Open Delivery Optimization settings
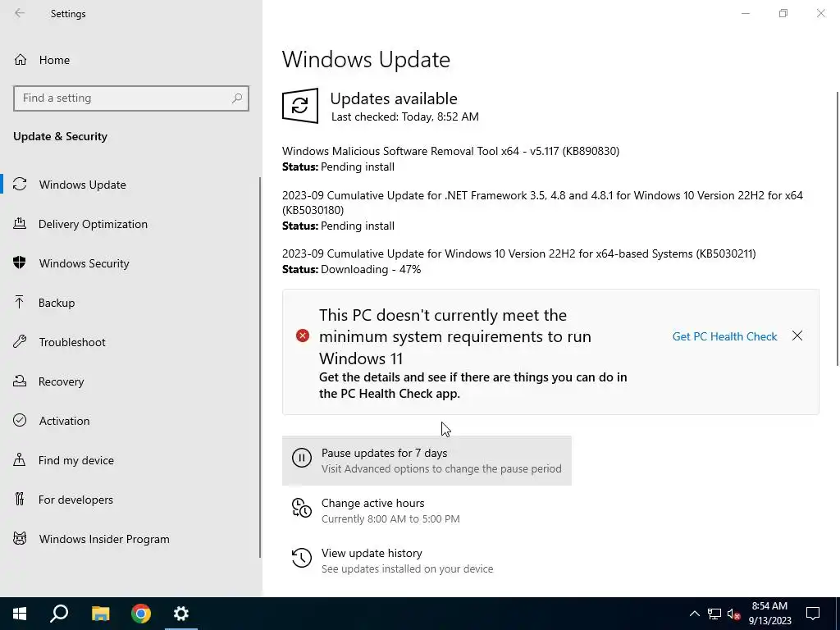The width and height of the screenshot is (840, 630). (93, 224)
